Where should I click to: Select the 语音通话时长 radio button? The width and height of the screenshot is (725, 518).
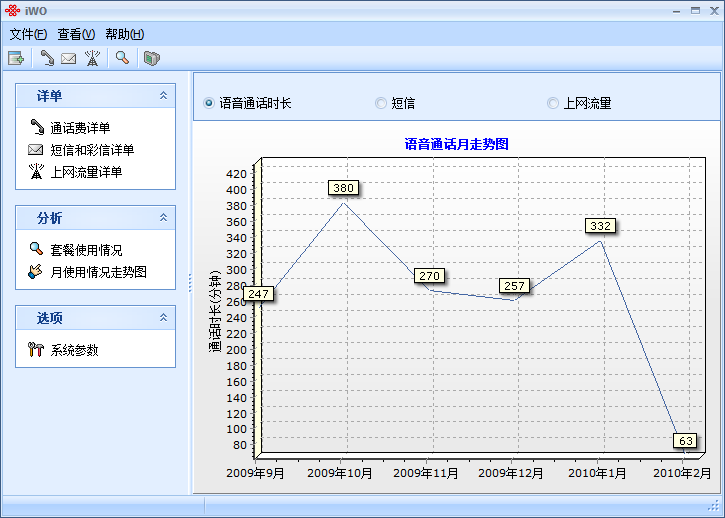(x=209, y=103)
